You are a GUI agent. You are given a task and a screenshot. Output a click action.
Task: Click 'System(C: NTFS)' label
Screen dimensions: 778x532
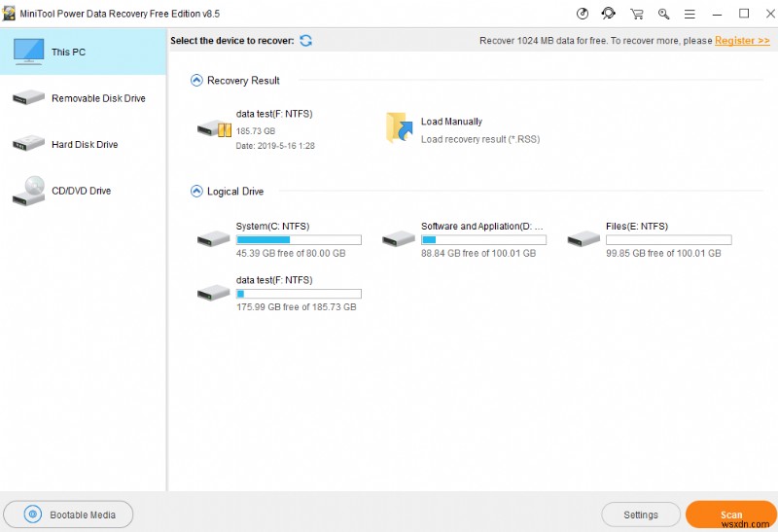[x=272, y=227]
